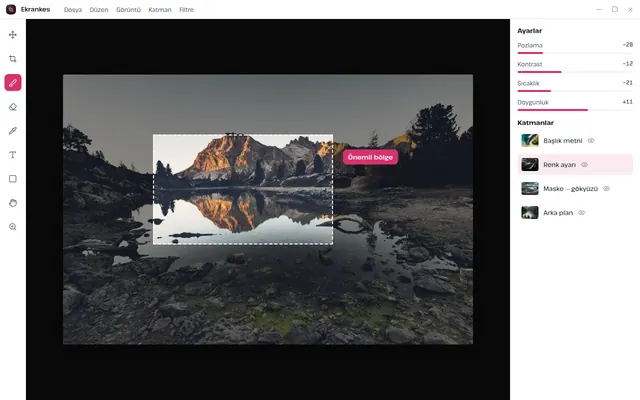Hide the Maske – gökyüzü layer
Screen dimensions: 640x400
pos(607,189)
